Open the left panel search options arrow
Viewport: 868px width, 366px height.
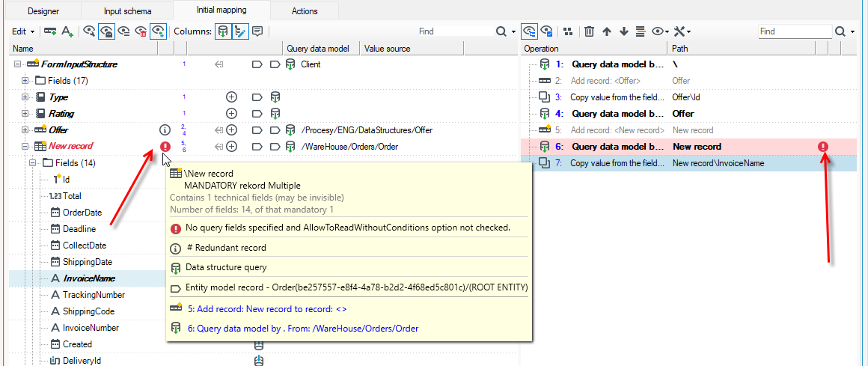point(514,31)
